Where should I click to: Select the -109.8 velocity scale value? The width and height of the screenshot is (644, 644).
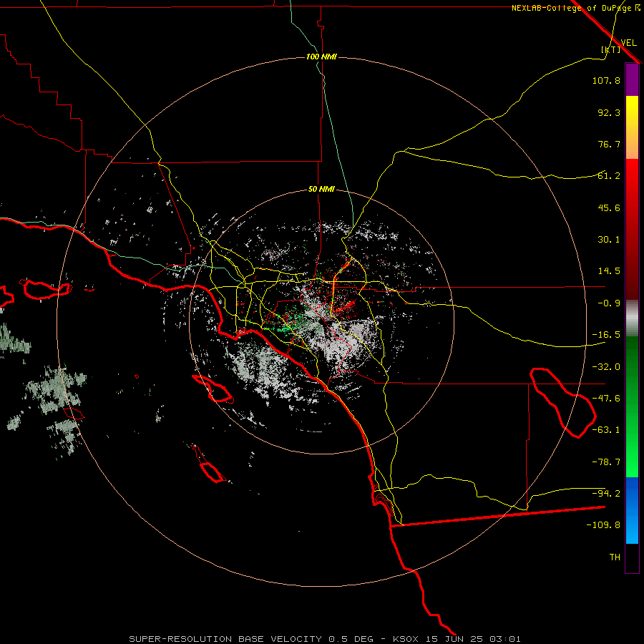pos(603,525)
